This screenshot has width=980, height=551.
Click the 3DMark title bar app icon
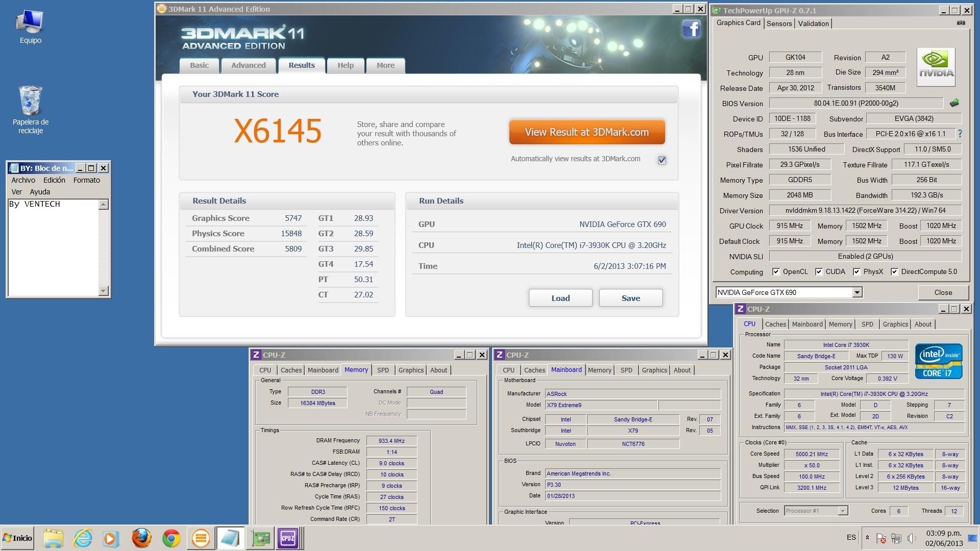pyautogui.click(x=162, y=9)
